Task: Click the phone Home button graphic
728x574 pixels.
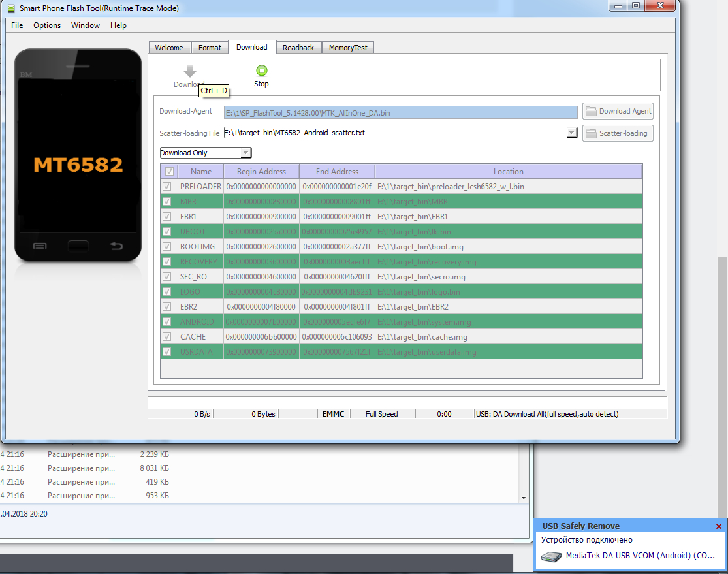Action: 78,246
